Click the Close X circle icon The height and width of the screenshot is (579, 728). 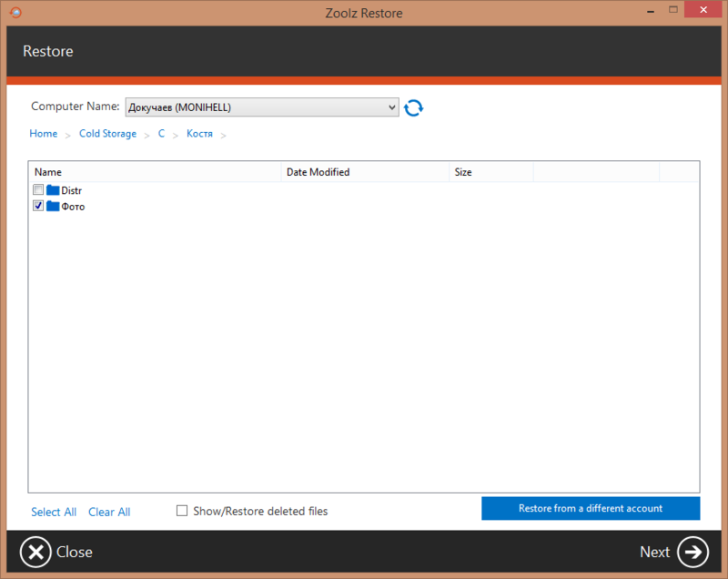pyautogui.click(x=35, y=552)
